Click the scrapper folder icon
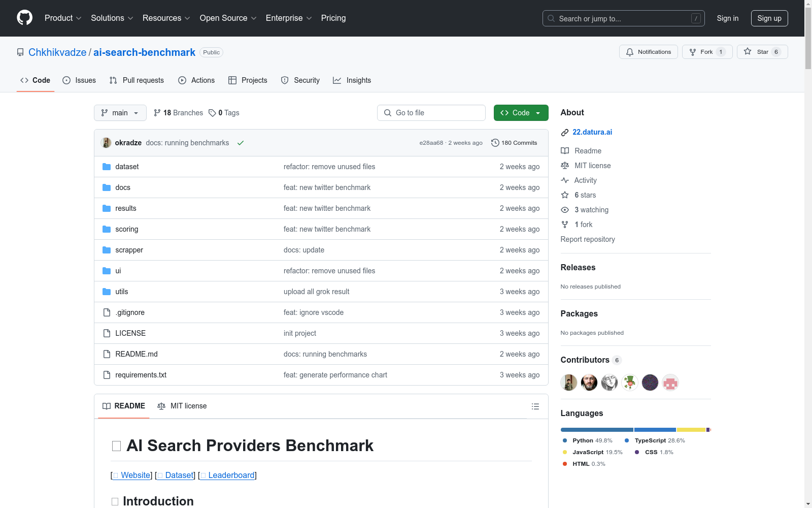This screenshot has height=508, width=812. coord(107,250)
